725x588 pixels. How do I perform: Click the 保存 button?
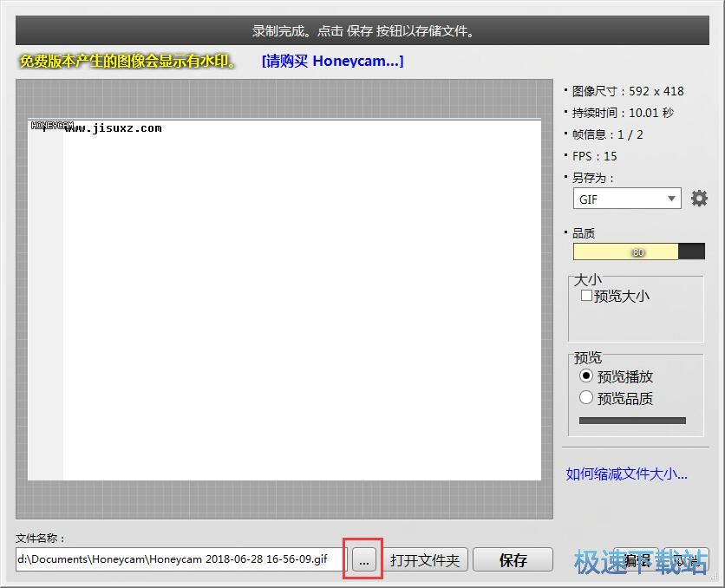(x=513, y=559)
